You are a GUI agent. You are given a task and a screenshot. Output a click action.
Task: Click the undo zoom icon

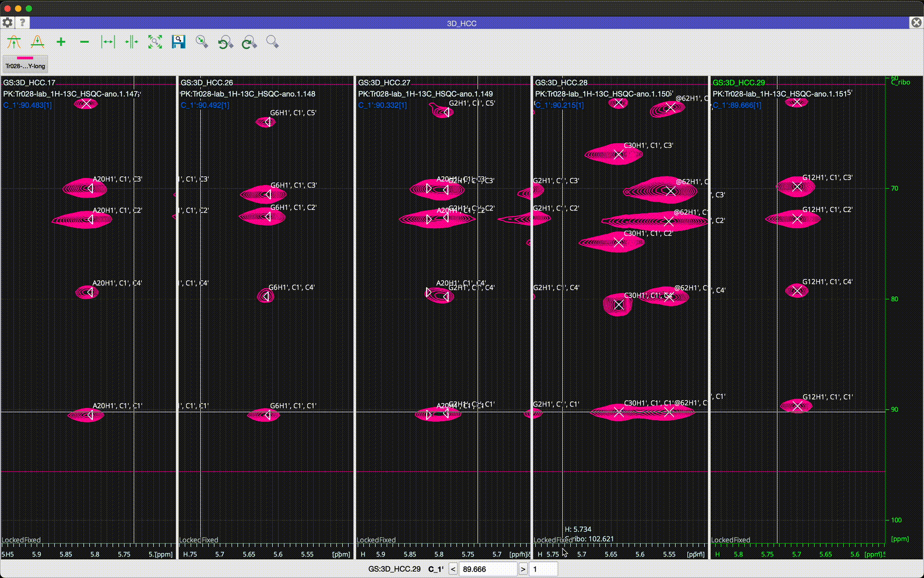coord(225,42)
